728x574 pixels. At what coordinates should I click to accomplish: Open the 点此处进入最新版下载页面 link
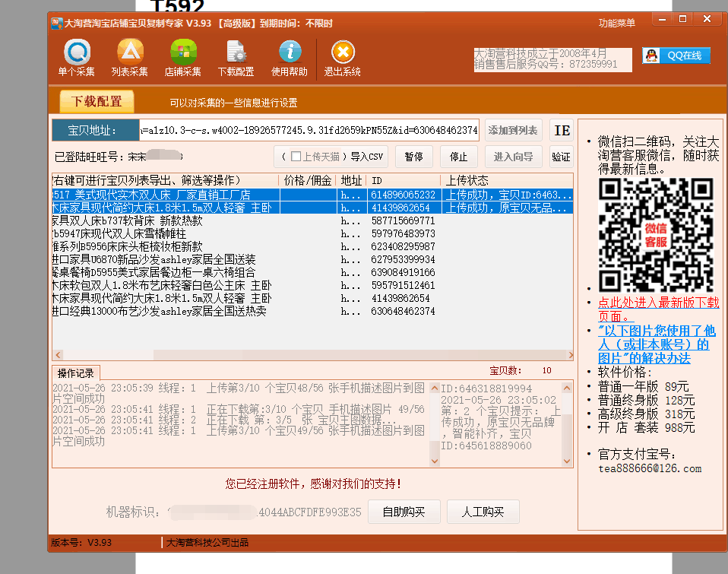pyautogui.click(x=658, y=309)
